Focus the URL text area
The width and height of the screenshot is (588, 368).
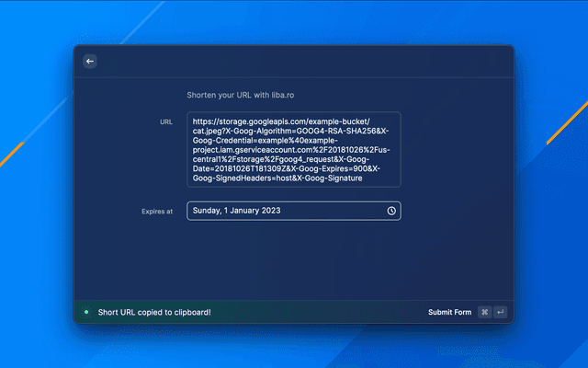(x=293, y=149)
